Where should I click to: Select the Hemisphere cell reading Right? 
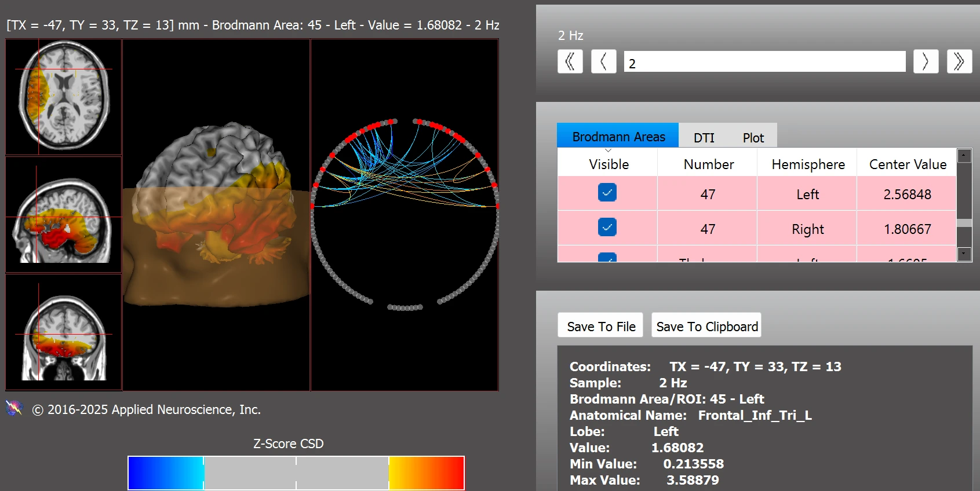coord(807,229)
